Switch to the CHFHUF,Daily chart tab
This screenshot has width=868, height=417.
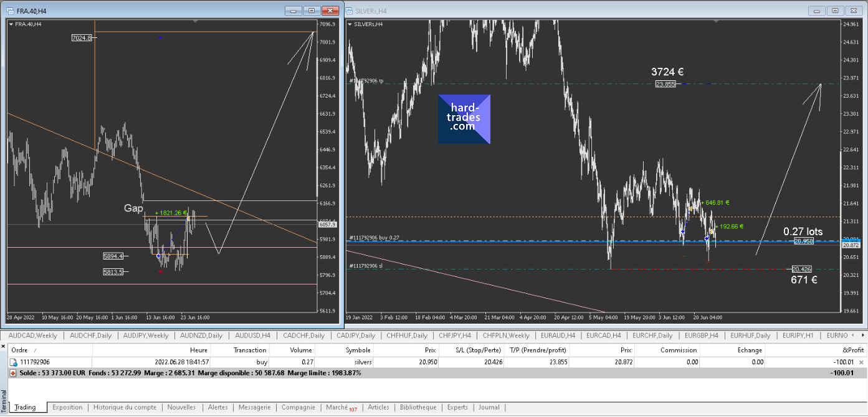(408, 335)
